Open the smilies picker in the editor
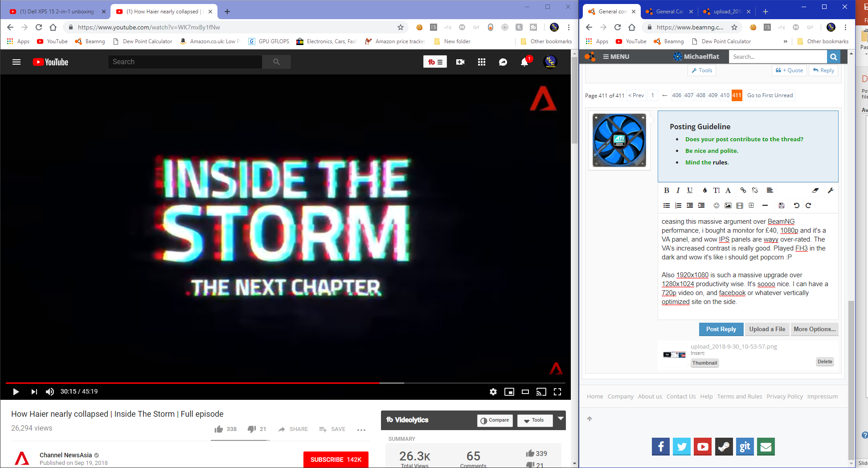Screen dimensions: 868x468 click(717, 205)
